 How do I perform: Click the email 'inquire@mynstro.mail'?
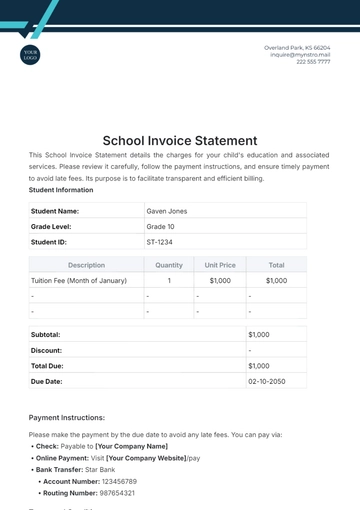300,55
